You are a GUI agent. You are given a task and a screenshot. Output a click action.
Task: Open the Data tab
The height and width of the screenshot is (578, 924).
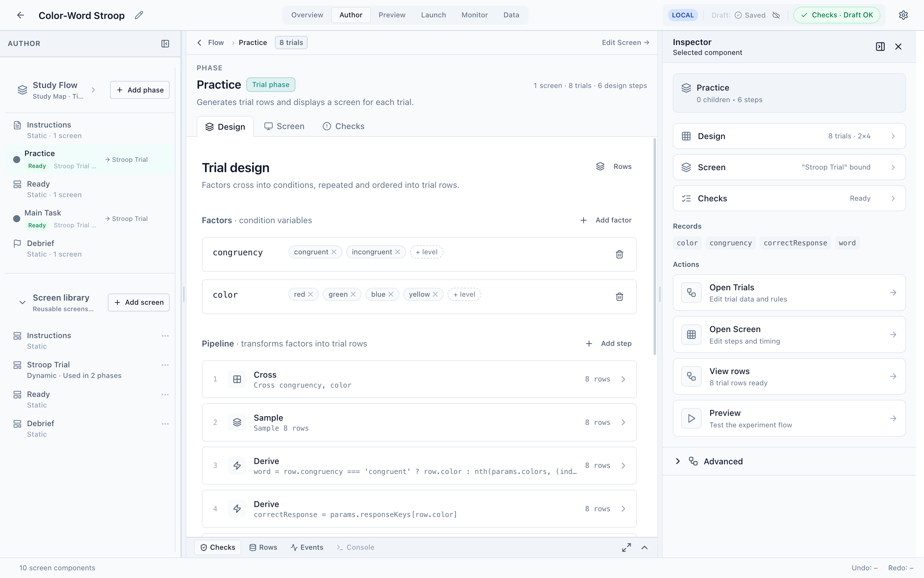(511, 15)
